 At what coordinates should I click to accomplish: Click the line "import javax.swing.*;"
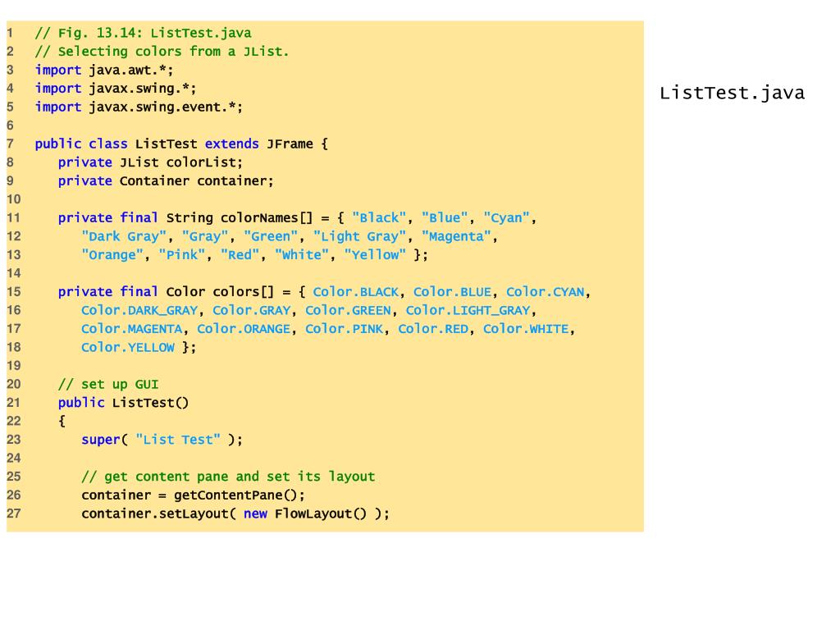pos(116,89)
